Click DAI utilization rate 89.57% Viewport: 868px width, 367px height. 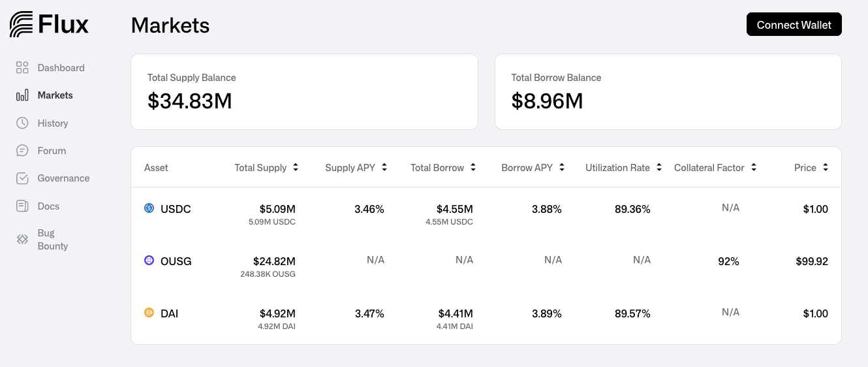[x=632, y=313]
